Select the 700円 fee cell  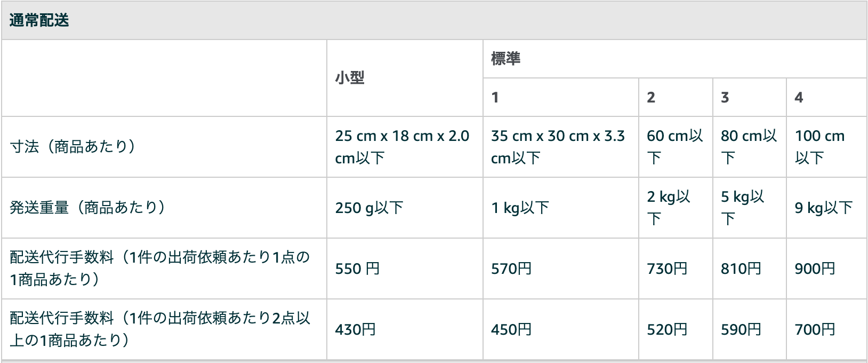coord(815,329)
